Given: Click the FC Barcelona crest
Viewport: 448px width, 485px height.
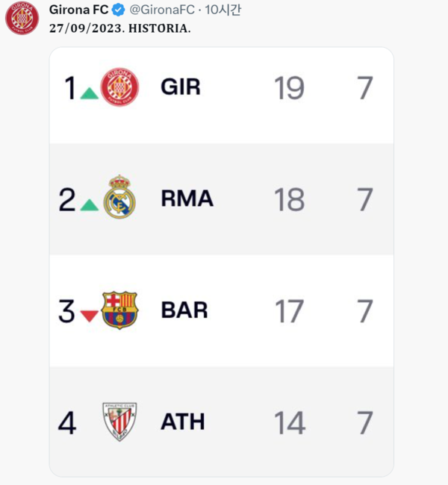Looking at the screenshot, I should [x=119, y=310].
